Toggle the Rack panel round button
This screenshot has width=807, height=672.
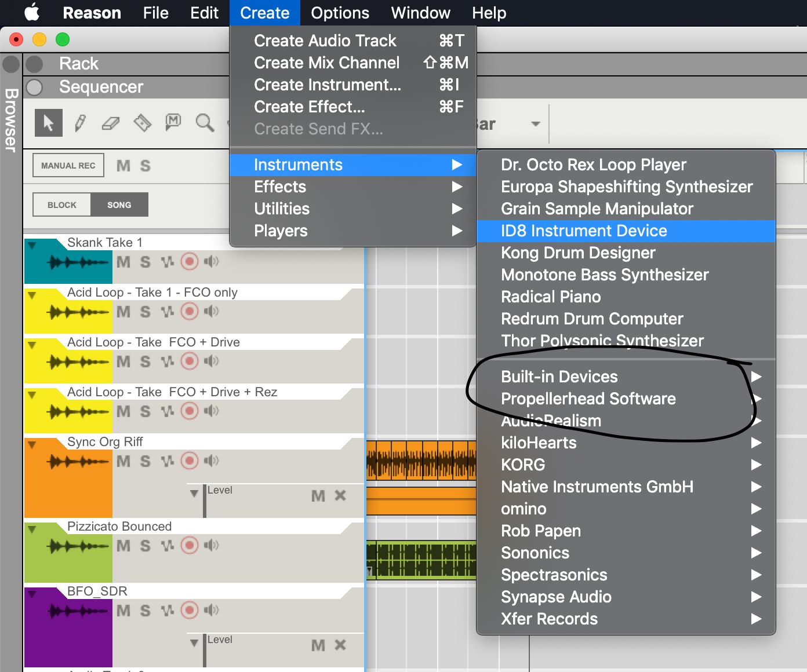pyautogui.click(x=34, y=64)
